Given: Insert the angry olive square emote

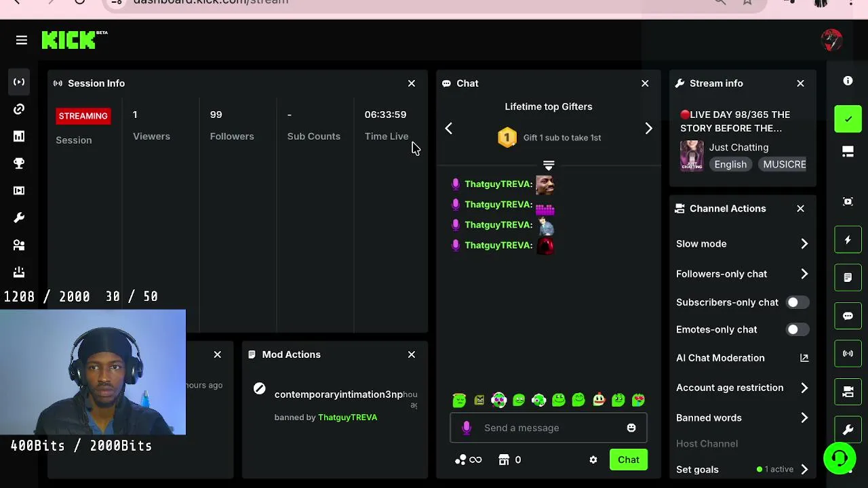Looking at the screenshot, I should [x=479, y=400].
